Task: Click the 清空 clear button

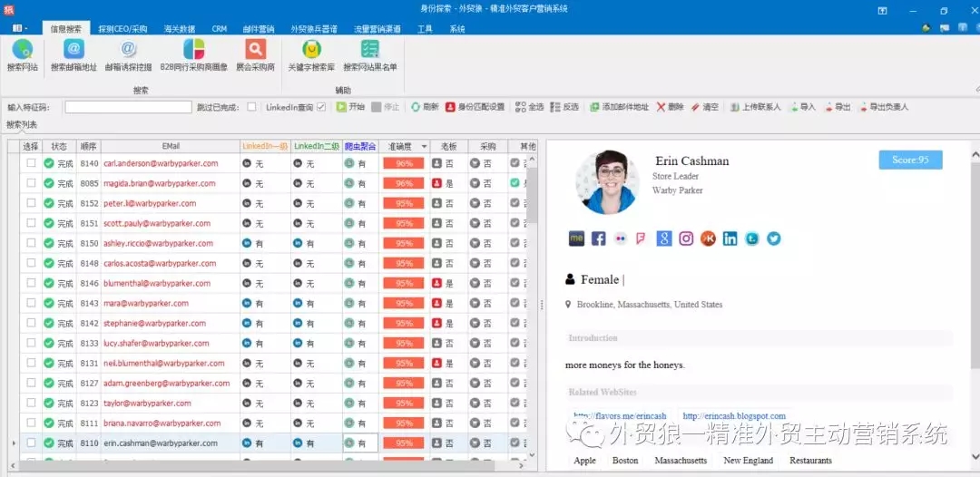Action: pos(705,107)
